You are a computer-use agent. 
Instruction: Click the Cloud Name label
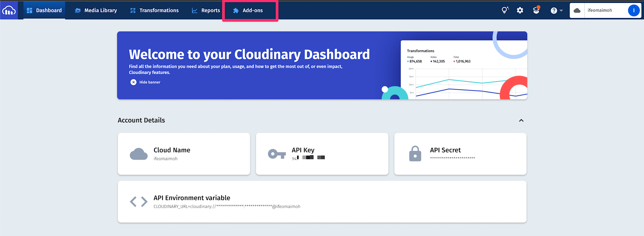point(172,150)
